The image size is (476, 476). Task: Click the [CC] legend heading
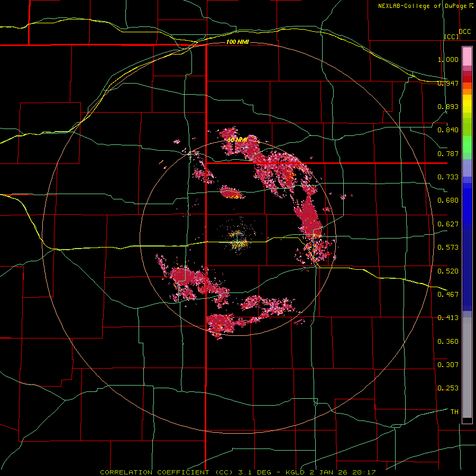(x=452, y=36)
